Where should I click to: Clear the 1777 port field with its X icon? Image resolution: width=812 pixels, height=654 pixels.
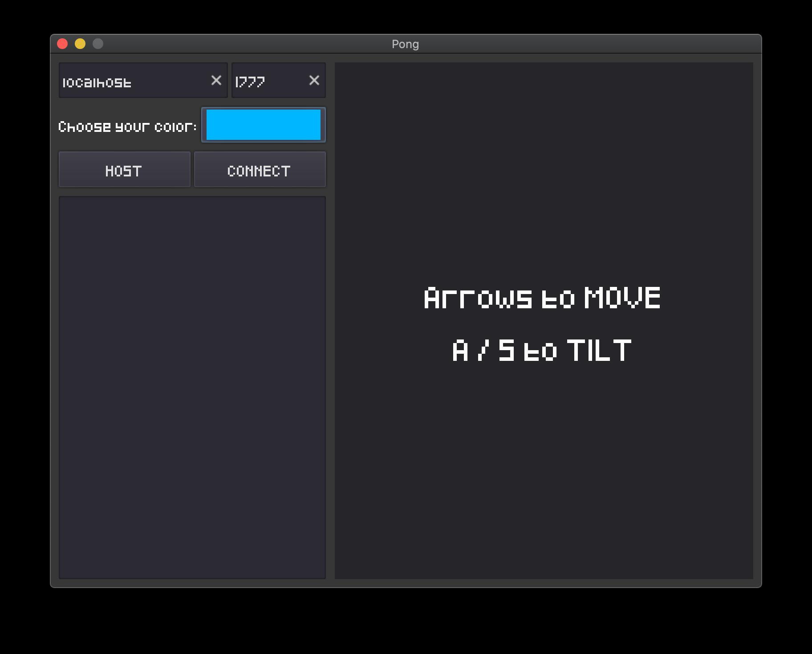click(314, 80)
